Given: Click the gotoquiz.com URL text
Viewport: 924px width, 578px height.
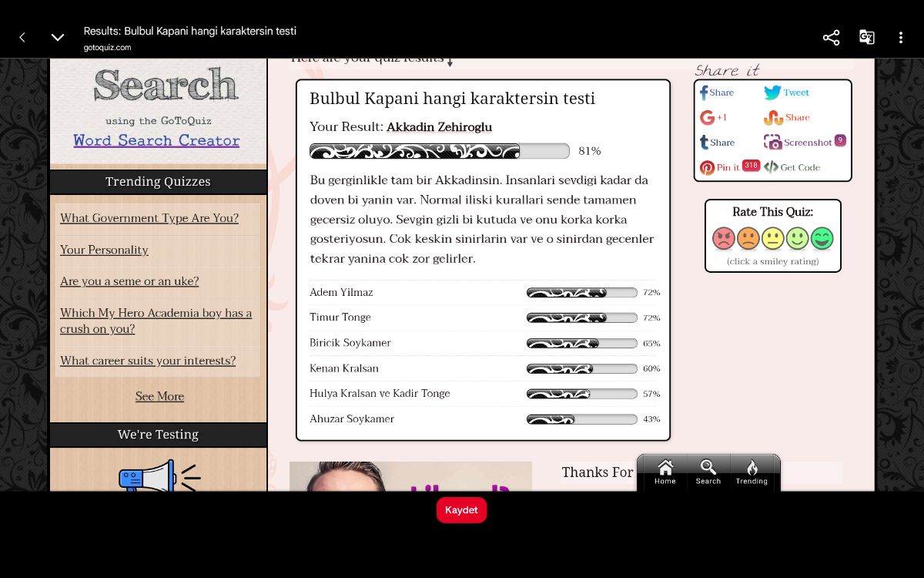Looking at the screenshot, I should [x=108, y=48].
